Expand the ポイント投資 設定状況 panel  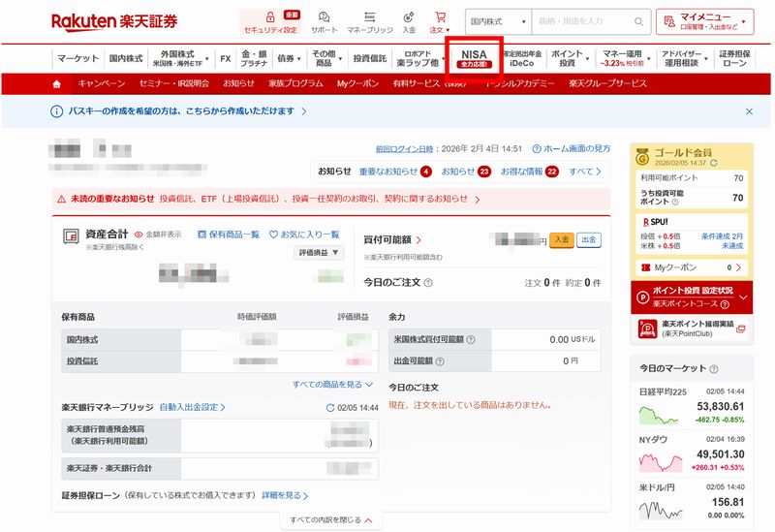coord(692,297)
